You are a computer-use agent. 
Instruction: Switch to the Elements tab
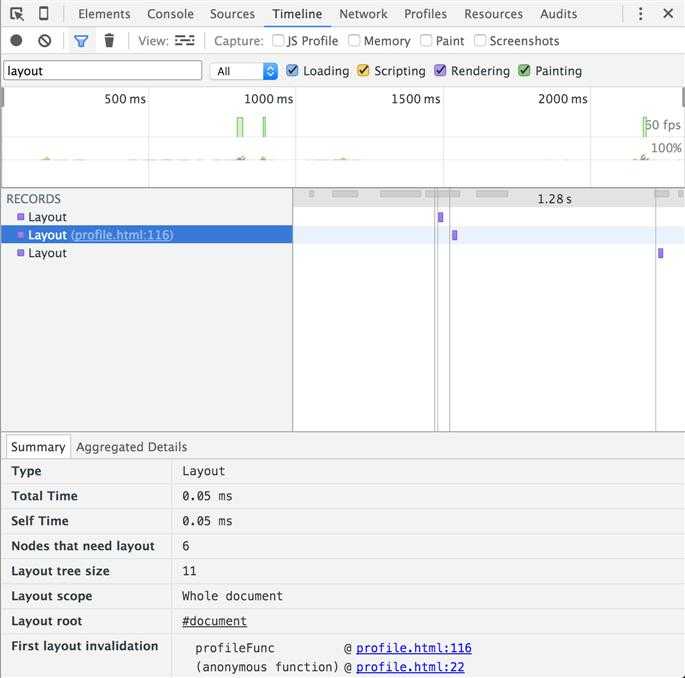pos(104,14)
